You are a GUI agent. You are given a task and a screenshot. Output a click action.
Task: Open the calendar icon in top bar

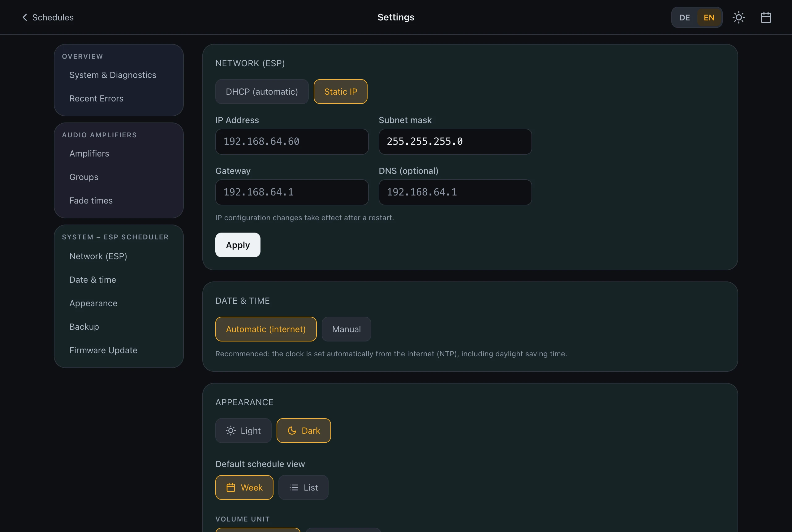765,17
